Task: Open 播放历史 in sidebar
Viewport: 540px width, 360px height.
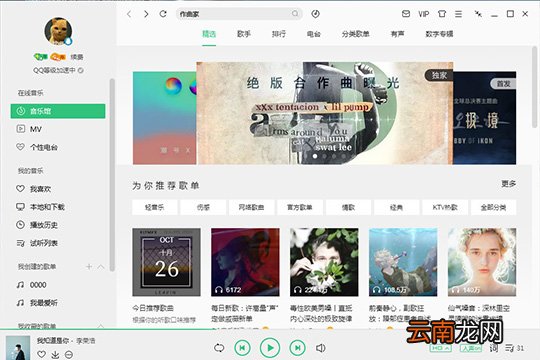Action: [37, 225]
